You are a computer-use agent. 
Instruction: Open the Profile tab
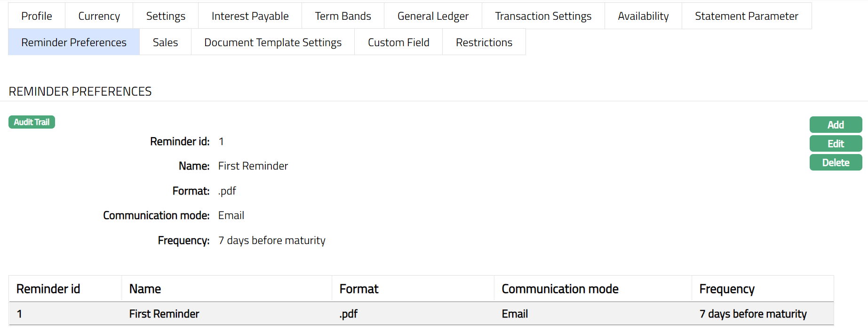pos(37,16)
